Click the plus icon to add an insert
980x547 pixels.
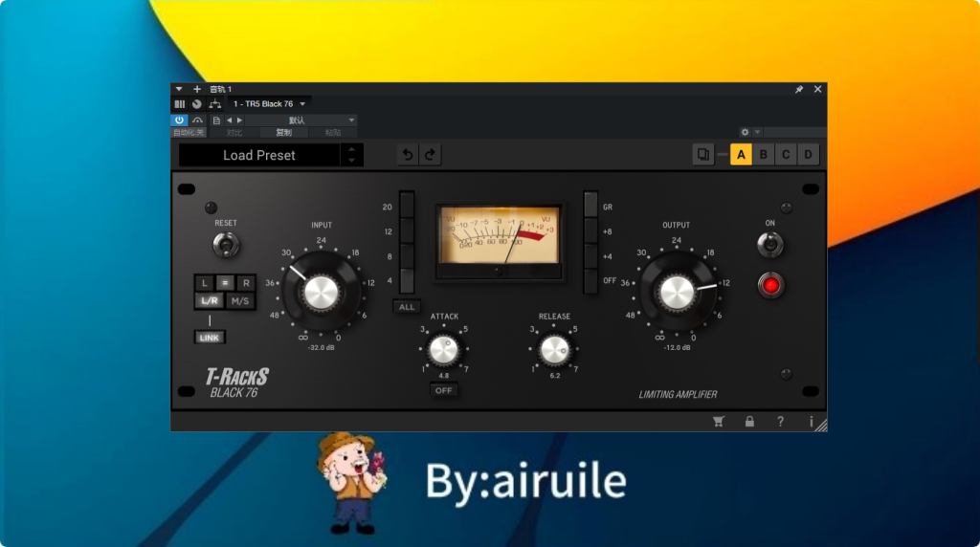tap(197, 89)
